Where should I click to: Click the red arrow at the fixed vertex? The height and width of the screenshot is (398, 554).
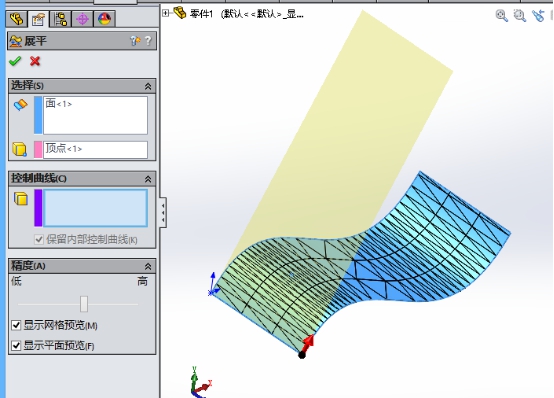[308, 343]
